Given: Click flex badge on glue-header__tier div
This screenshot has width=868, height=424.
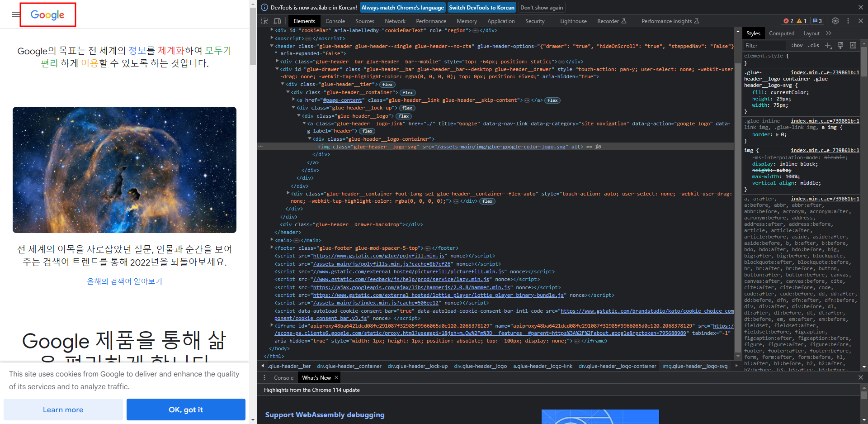Looking at the screenshot, I should [387, 85].
